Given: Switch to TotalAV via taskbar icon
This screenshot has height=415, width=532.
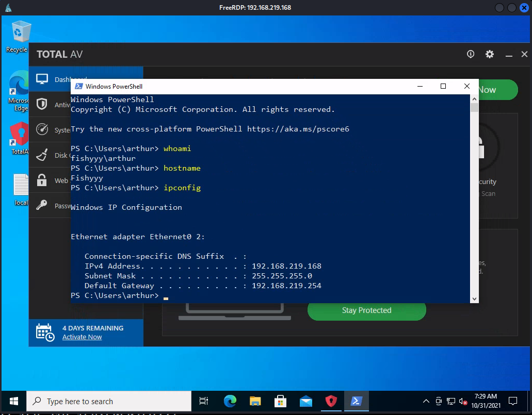Looking at the screenshot, I should (331, 402).
